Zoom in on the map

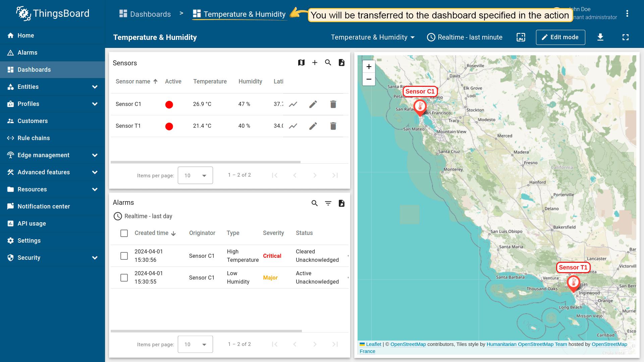point(369,67)
